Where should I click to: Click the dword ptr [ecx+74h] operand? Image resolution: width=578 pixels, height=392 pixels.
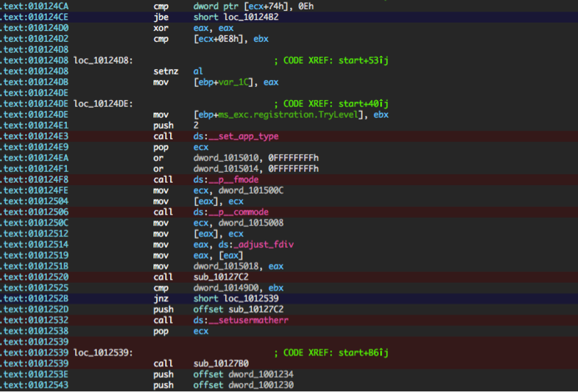click(x=241, y=6)
